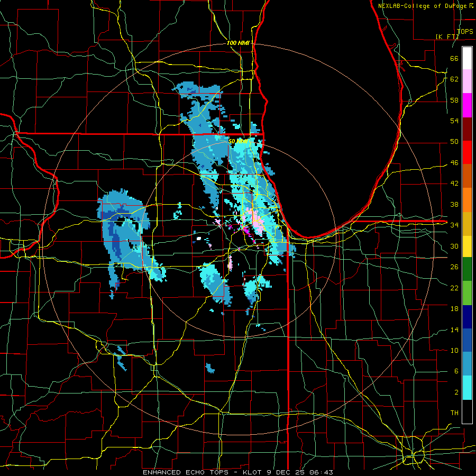This screenshot has height=476, width=476.
Task: Click the dark green legend swatch
Action: point(467,269)
